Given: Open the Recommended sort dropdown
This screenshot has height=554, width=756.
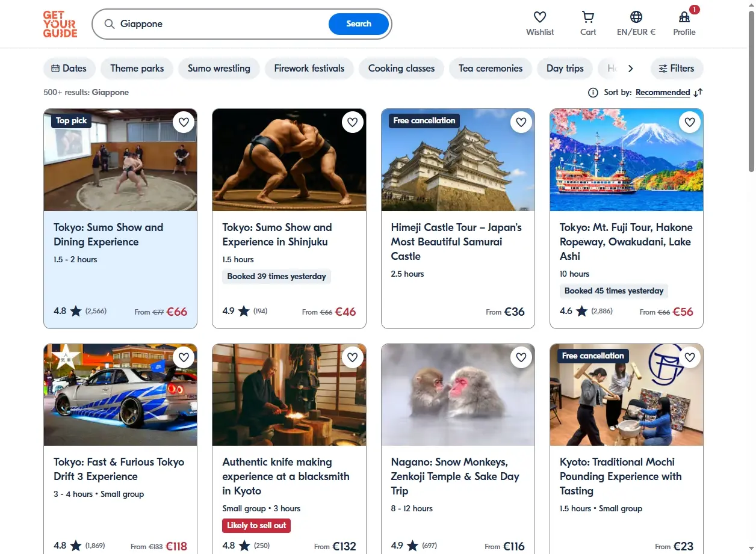Looking at the screenshot, I should [x=663, y=93].
